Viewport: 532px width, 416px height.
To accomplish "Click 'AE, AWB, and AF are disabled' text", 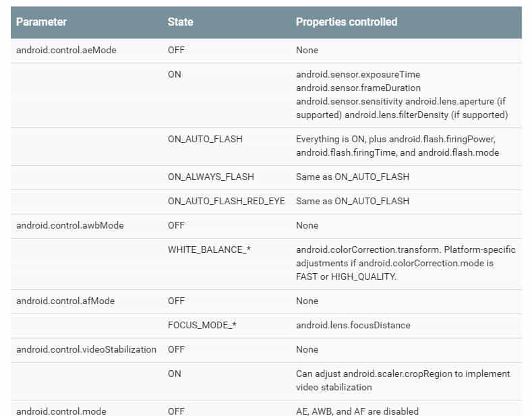I will click(x=357, y=411).
